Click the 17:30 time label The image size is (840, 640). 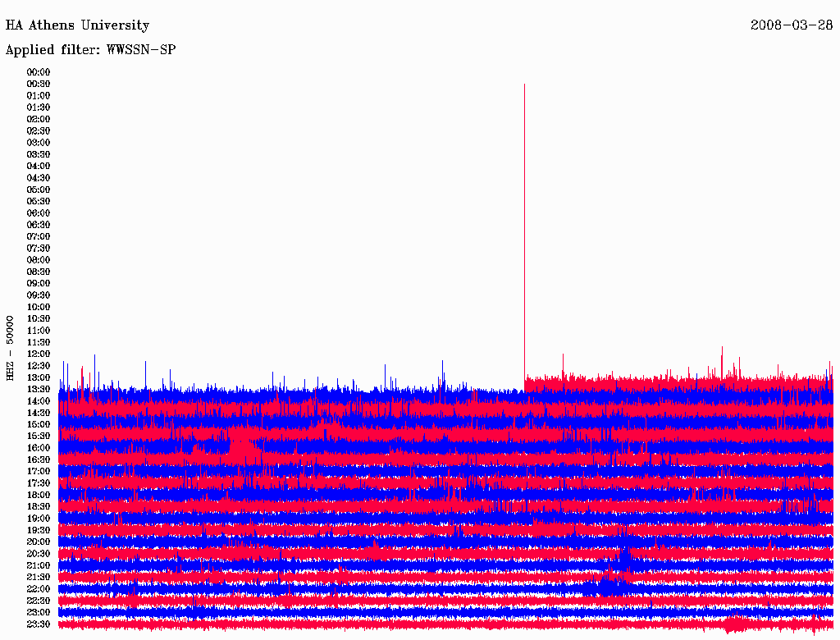click(x=39, y=483)
